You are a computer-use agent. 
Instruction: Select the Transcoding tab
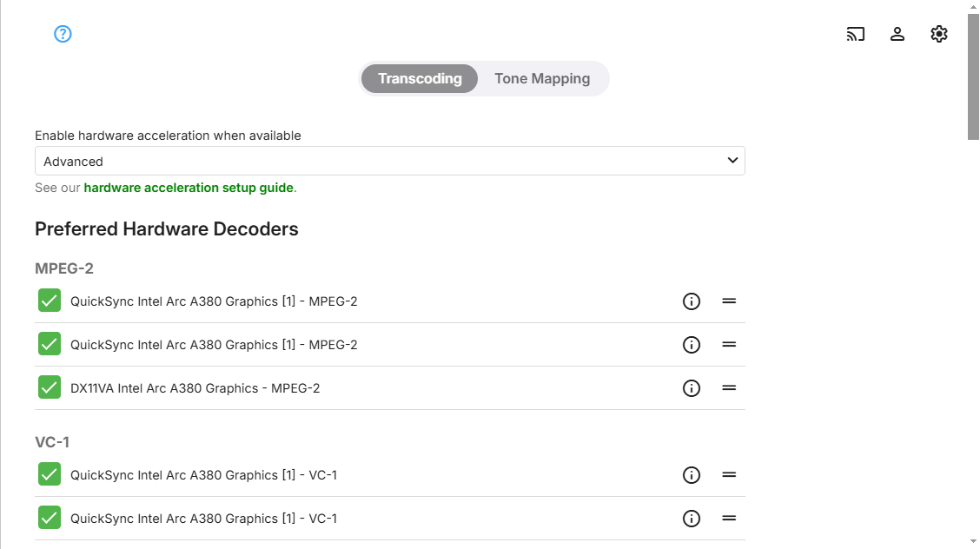pos(420,78)
